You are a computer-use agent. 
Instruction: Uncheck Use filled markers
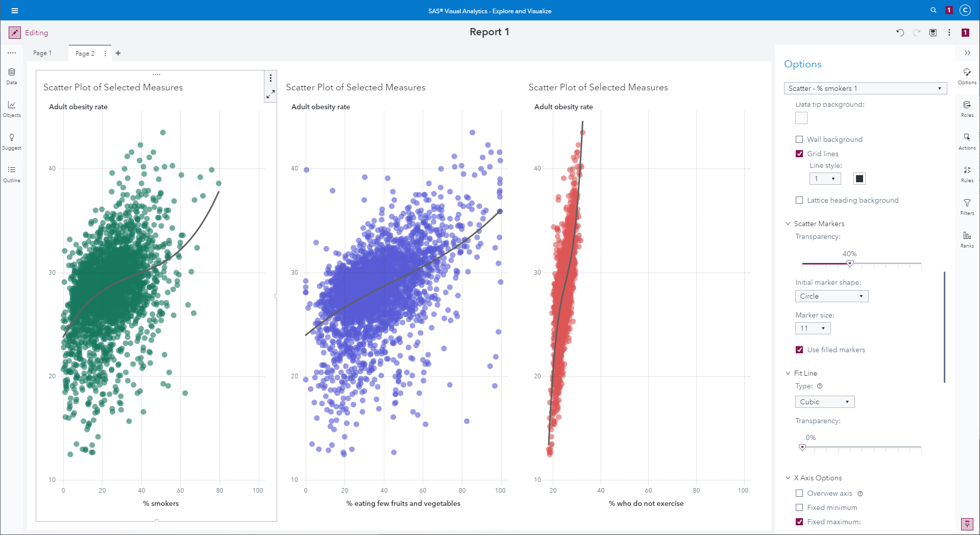click(x=799, y=350)
